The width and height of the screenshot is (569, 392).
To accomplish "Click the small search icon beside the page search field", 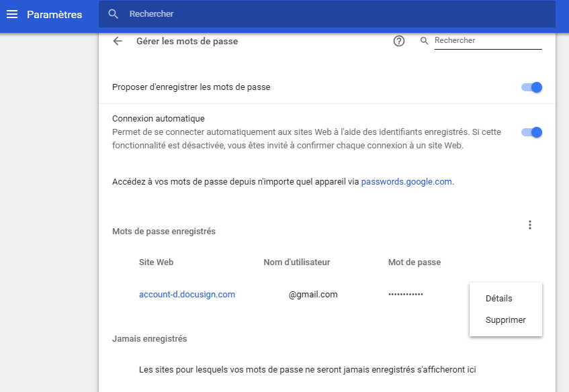I will 424,40.
